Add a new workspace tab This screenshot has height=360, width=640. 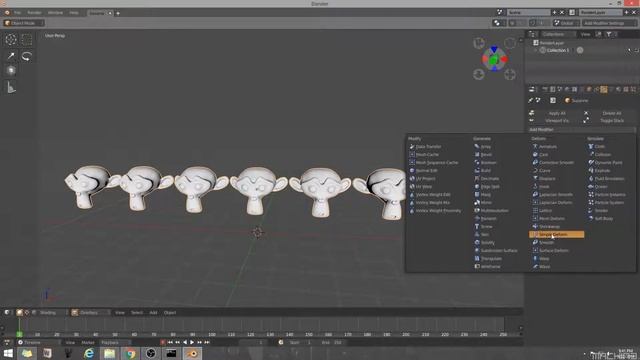tap(118, 13)
